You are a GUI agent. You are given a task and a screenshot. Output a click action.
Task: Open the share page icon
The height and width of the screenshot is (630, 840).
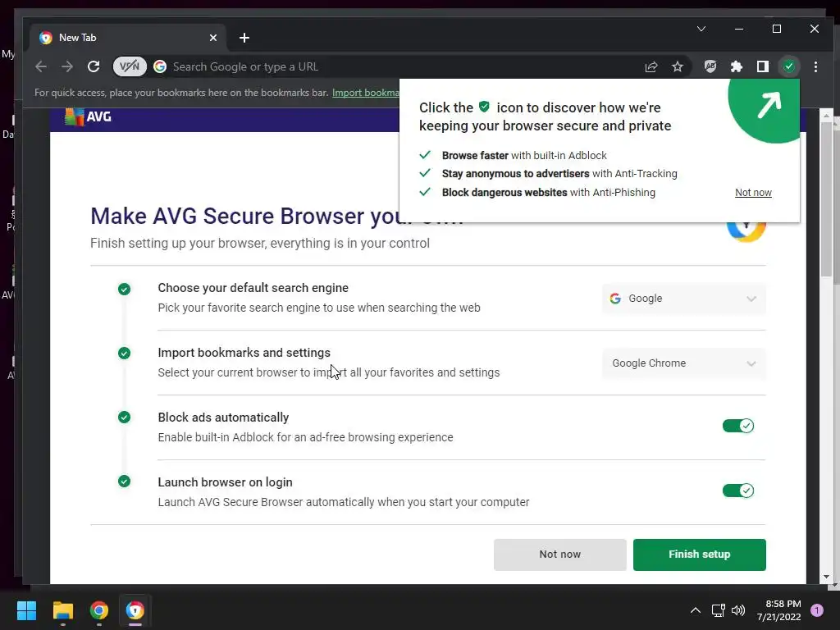coord(651,66)
